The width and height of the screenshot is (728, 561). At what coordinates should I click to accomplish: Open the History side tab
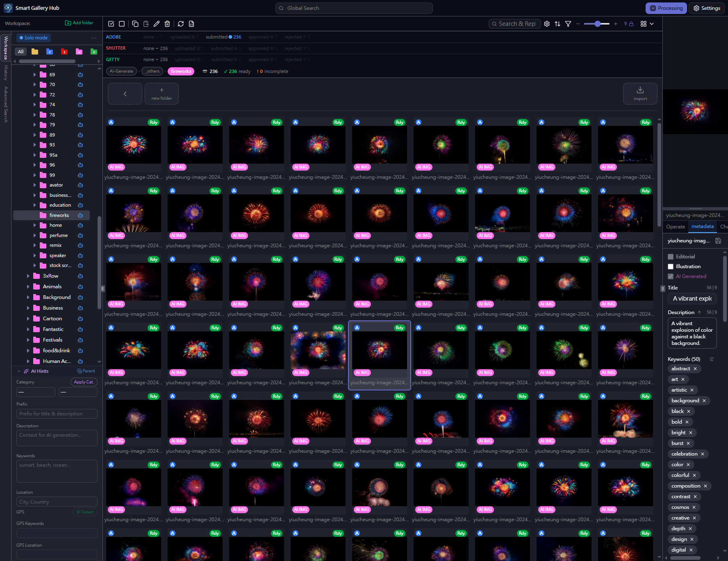6,73
